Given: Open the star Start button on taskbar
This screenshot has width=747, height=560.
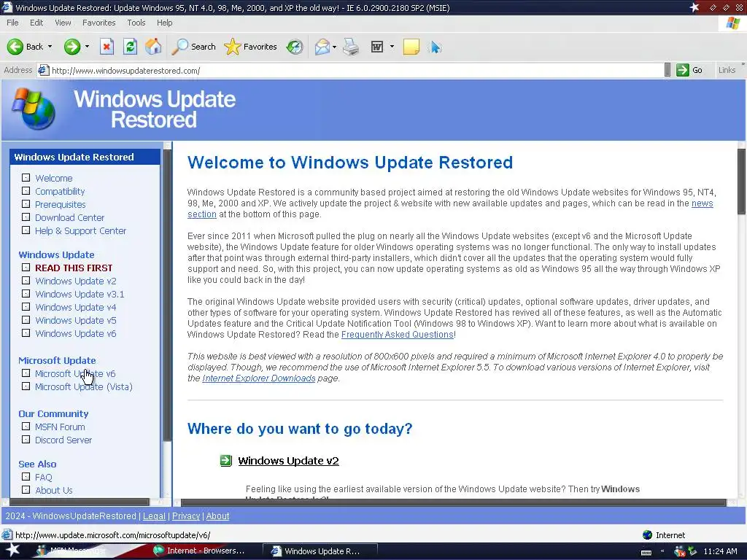Looking at the screenshot, I should pyautogui.click(x=12, y=551).
